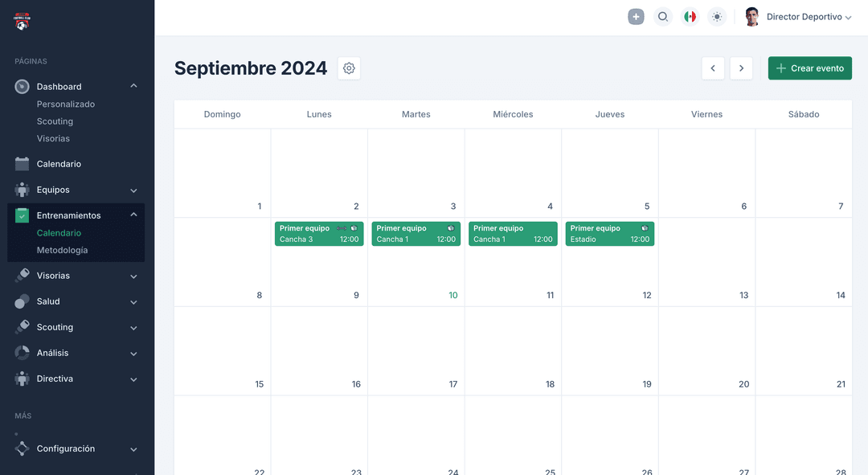Open the search magnifier in the top bar
Viewport: 868px width, 475px height.
[663, 16]
